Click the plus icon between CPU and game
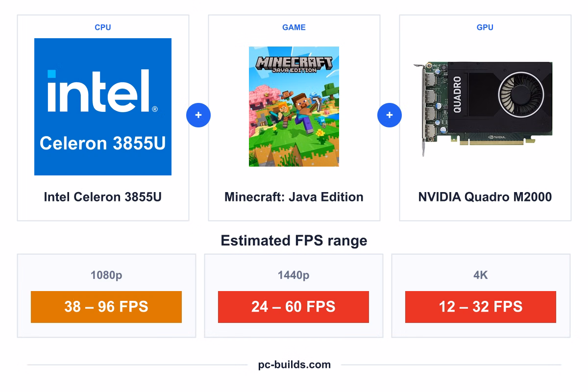Viewport: 588px width, 392px height. pyautogui.click(x=198, y=116)
